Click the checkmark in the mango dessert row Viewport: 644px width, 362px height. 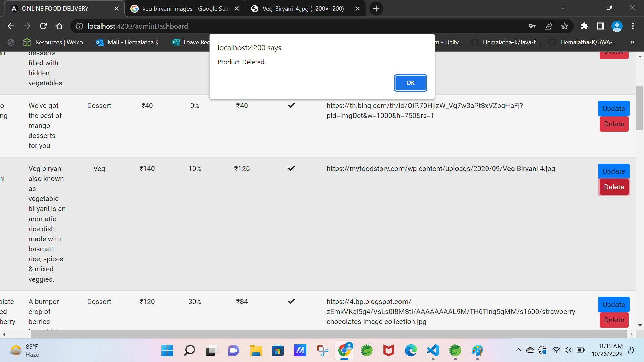(291, 105)
